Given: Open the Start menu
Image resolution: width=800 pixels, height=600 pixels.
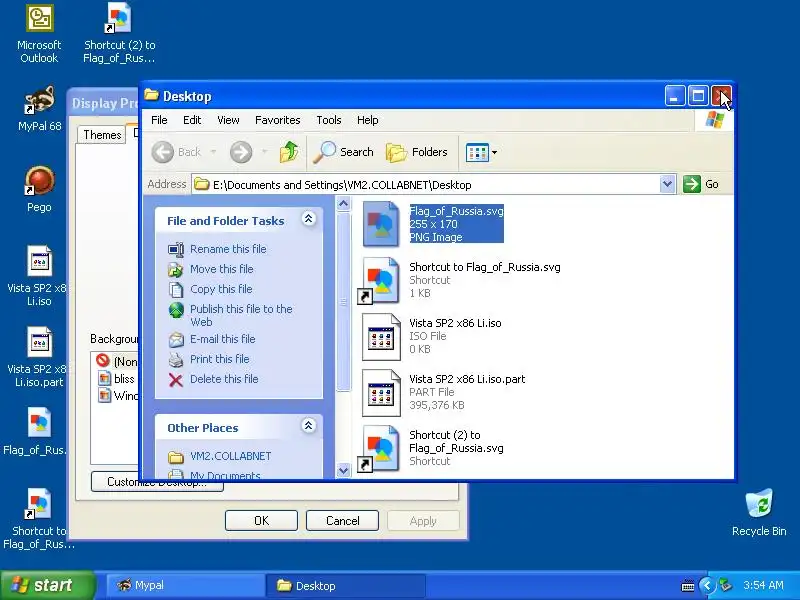Looking at the screenshot, I should [47, 585].
